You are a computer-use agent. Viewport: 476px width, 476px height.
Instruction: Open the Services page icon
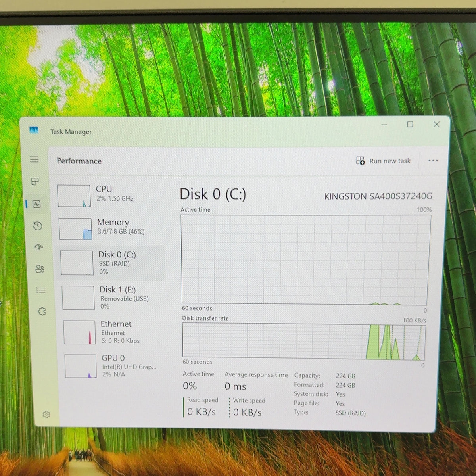click(x=42, y=311)
